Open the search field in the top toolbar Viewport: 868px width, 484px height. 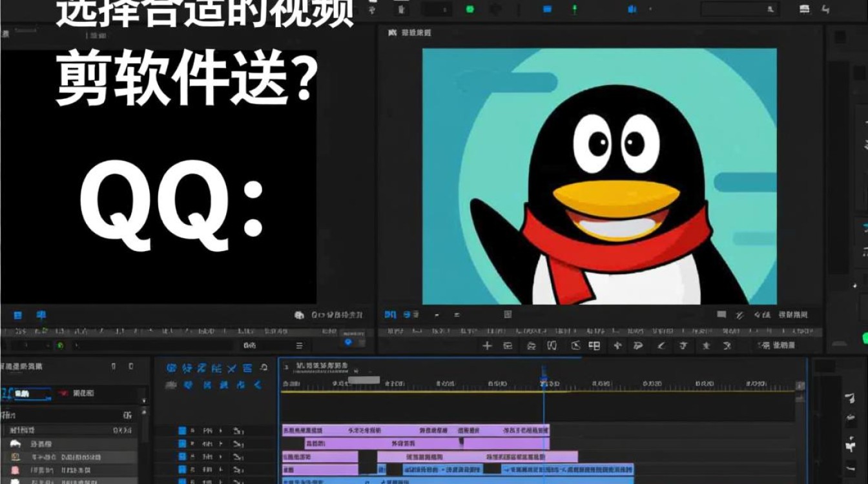[740, 9]
